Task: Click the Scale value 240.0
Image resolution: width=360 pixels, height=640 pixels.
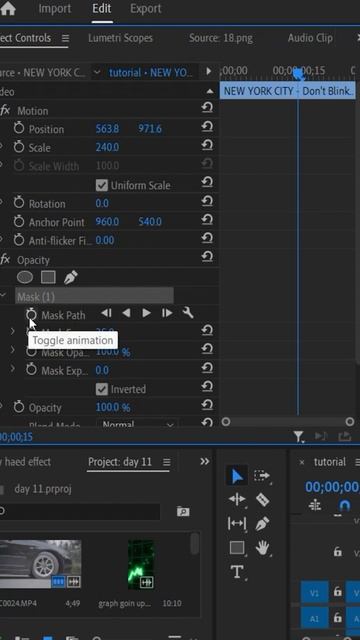Action: click(x=107, y=147)
